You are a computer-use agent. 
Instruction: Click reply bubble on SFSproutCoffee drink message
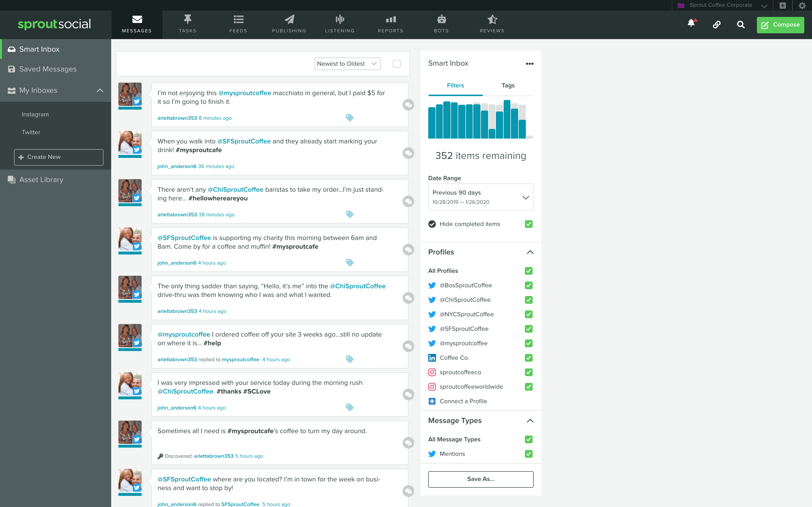pyautogui.click(x=408, y=153)
